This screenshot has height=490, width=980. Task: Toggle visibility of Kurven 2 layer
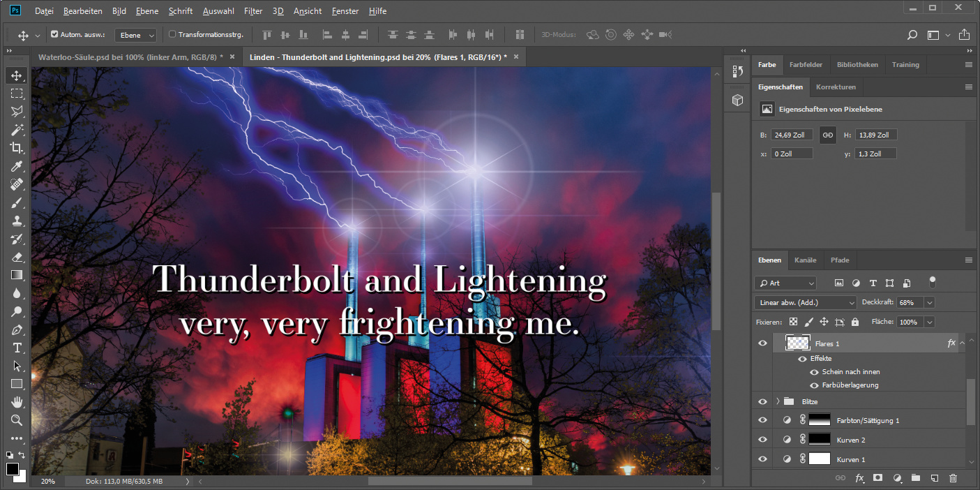[762, 440]
